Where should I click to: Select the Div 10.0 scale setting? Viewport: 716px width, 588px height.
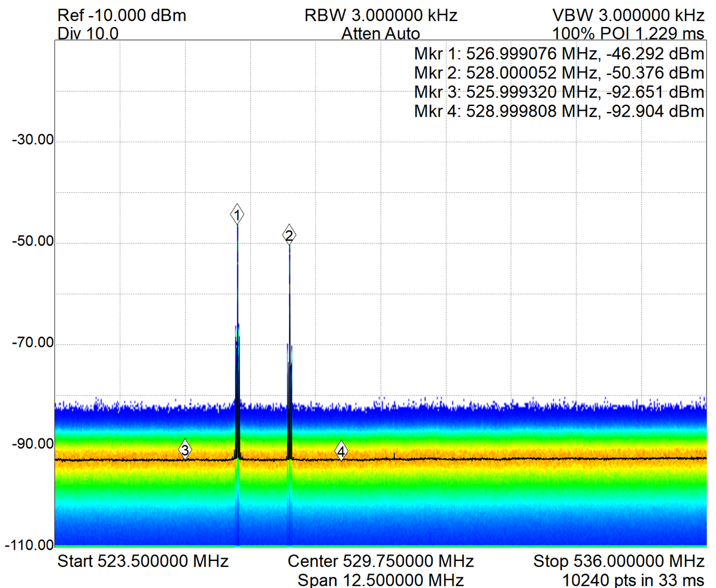(88, 34)
